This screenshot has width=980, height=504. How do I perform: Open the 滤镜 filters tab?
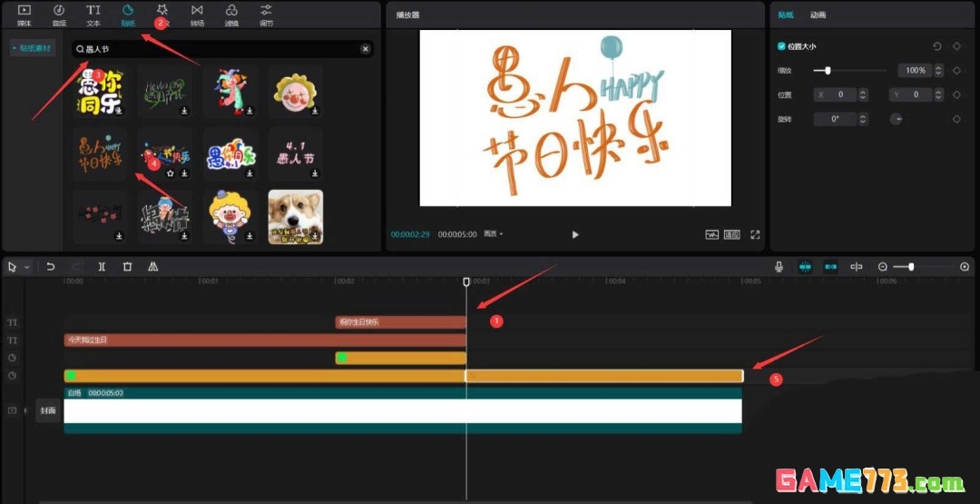[231, 15]
